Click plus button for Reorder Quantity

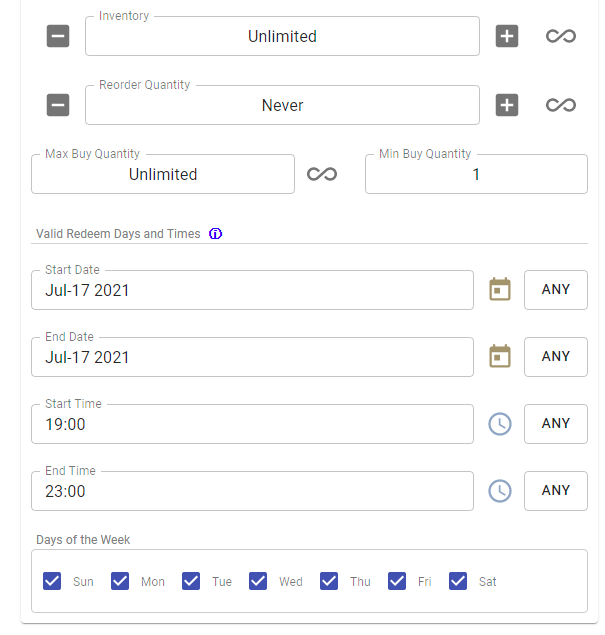pyautogui.click(x=507, y=105)
